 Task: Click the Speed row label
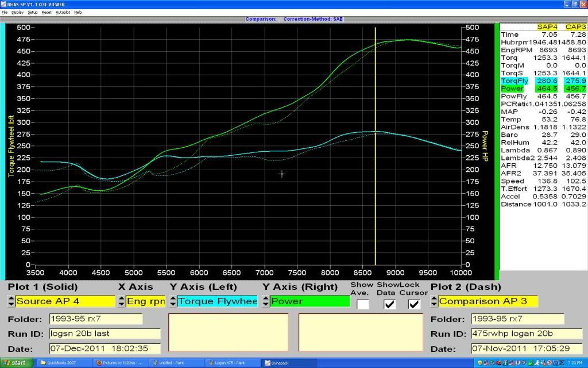(x=512, y=181)
